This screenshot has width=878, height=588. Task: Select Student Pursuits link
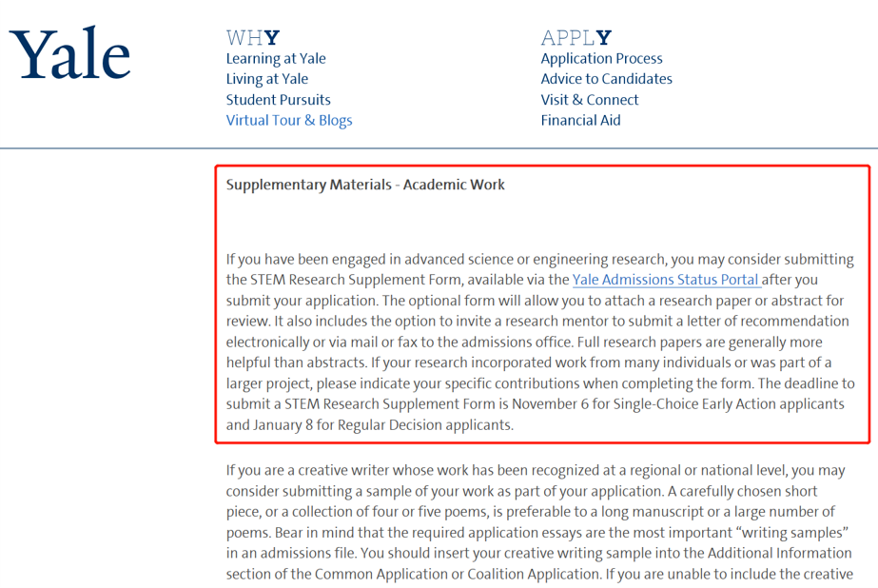[279, 100]
